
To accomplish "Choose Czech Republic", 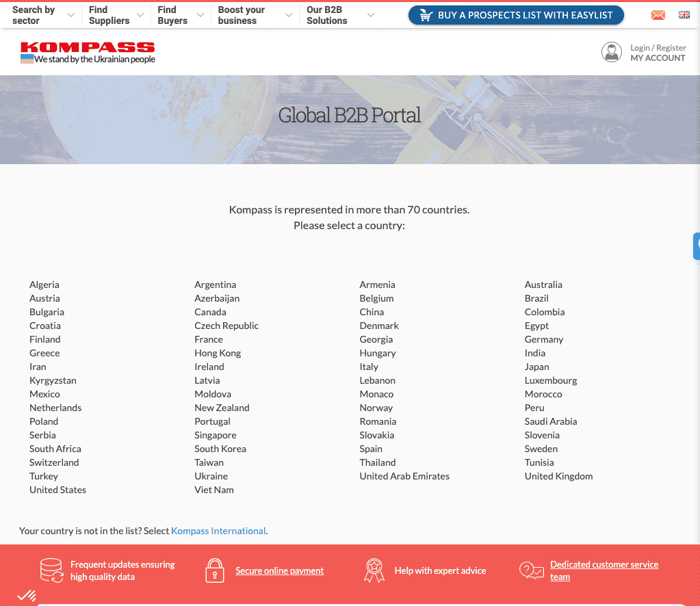I will coord(226,326).
